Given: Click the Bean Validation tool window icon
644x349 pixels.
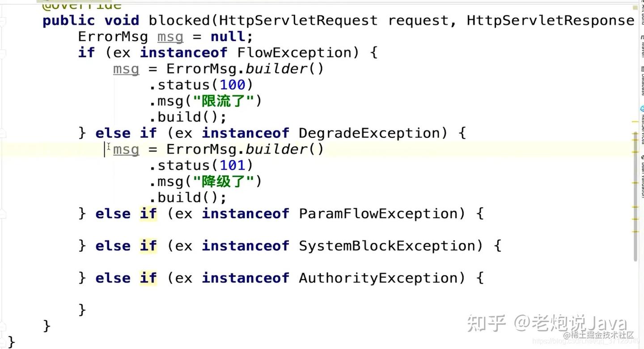Looking at the screenshot, I should 642,177.
